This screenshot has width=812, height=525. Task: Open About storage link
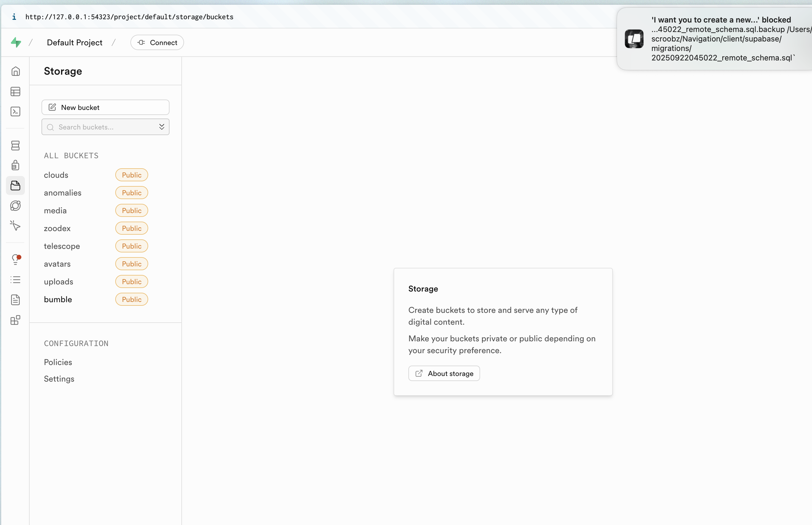(x=444, y=374)
